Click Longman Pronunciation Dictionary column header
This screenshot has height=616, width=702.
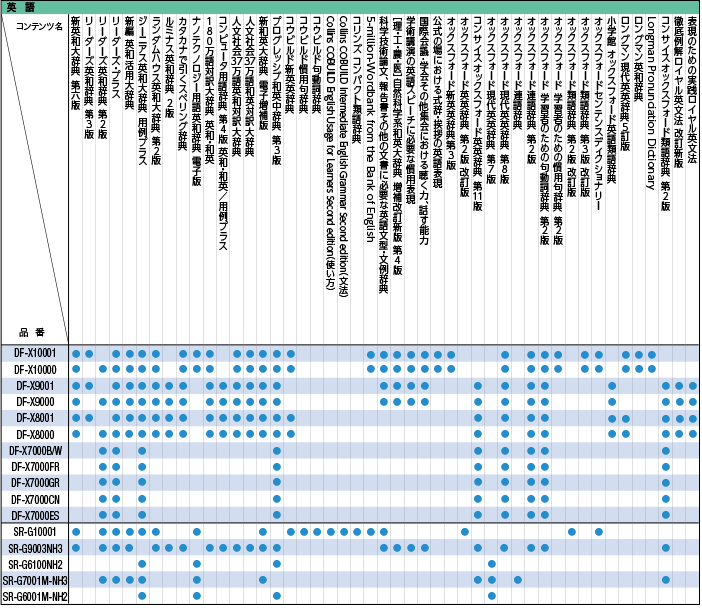[x=652, y=103]
